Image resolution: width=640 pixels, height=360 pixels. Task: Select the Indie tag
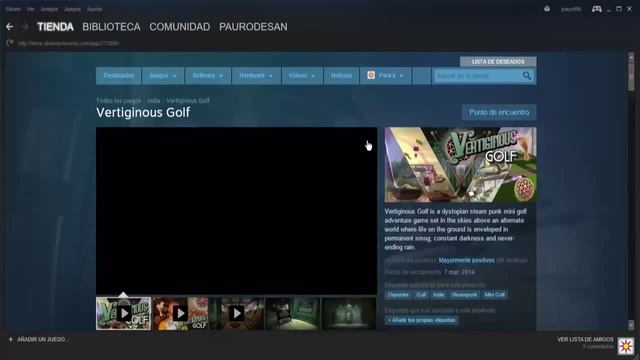tap(439, 295)
